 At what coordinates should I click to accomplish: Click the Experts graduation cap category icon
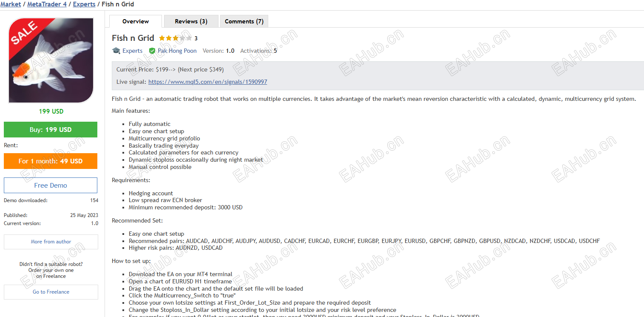116,50
